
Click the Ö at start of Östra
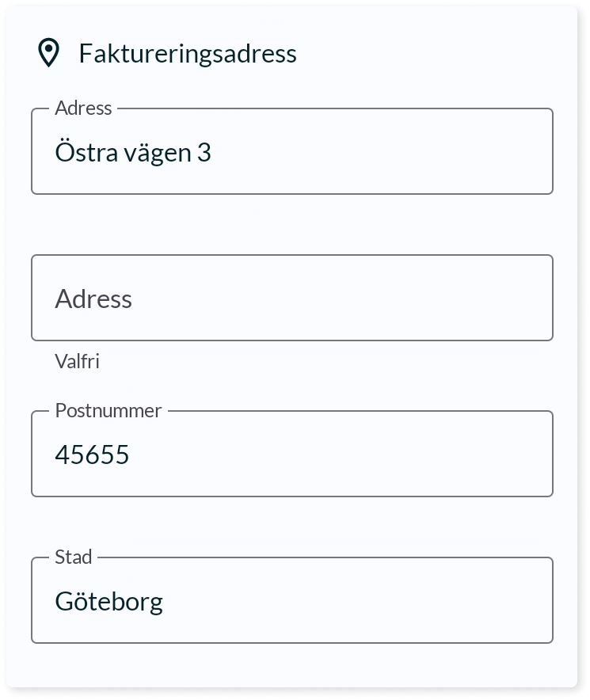click(64, 151)
